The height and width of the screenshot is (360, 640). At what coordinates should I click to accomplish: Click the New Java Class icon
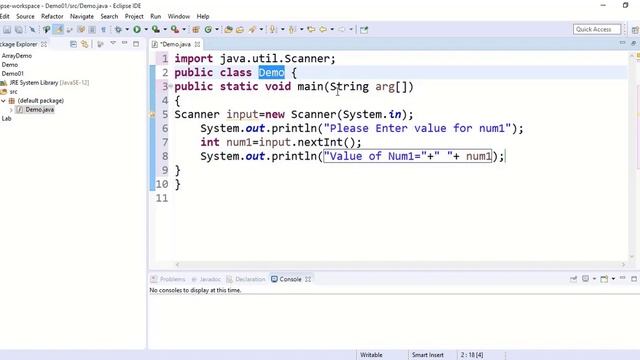pyautogui.click(x=209, y=29)
